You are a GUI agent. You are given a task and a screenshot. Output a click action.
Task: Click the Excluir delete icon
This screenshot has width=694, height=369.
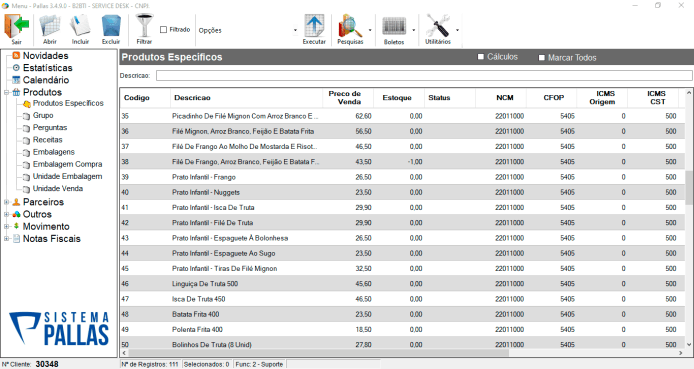(111, 27)
